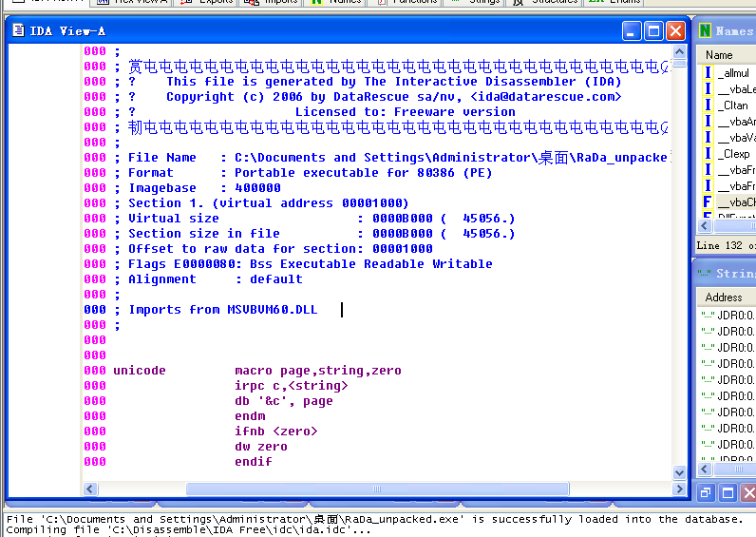Screen dimensions: 756x537
Task: Click the import icon beside __vbaVa
Action: (x=708, y=138)
